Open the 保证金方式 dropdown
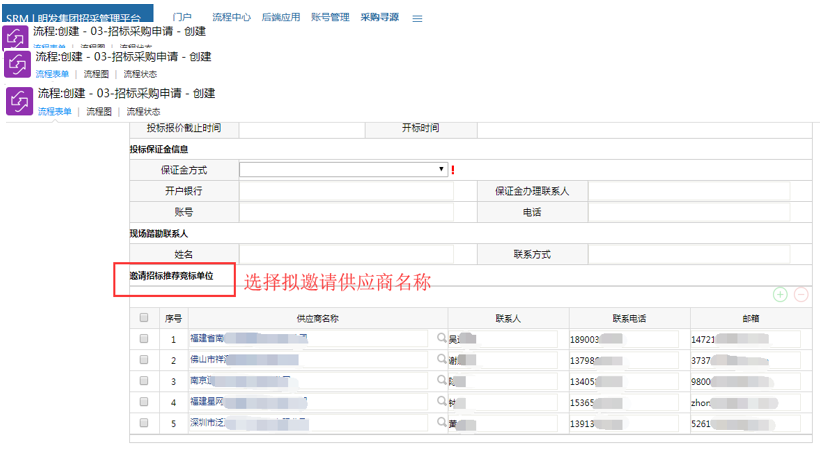 343,170
